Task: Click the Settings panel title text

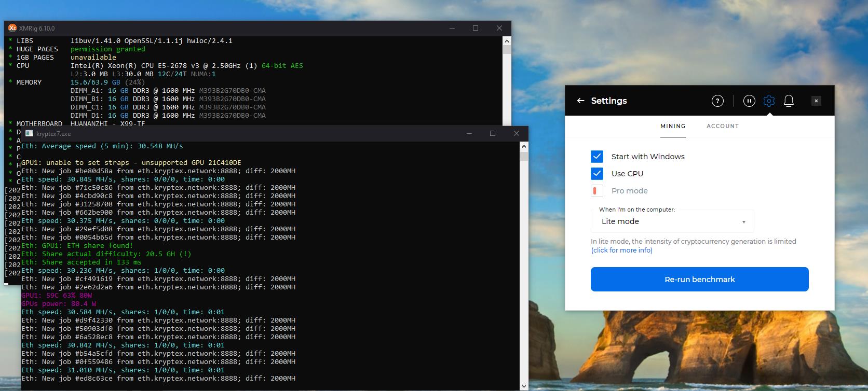Action: [609, 101]
